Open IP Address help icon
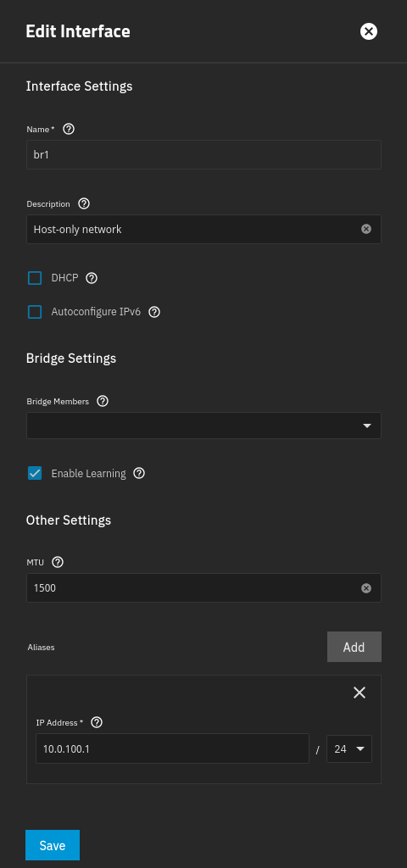407x868 pixels. (97, 722)
